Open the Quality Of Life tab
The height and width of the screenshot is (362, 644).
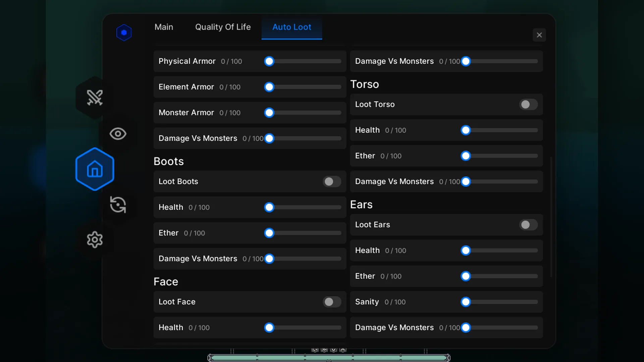223,27
